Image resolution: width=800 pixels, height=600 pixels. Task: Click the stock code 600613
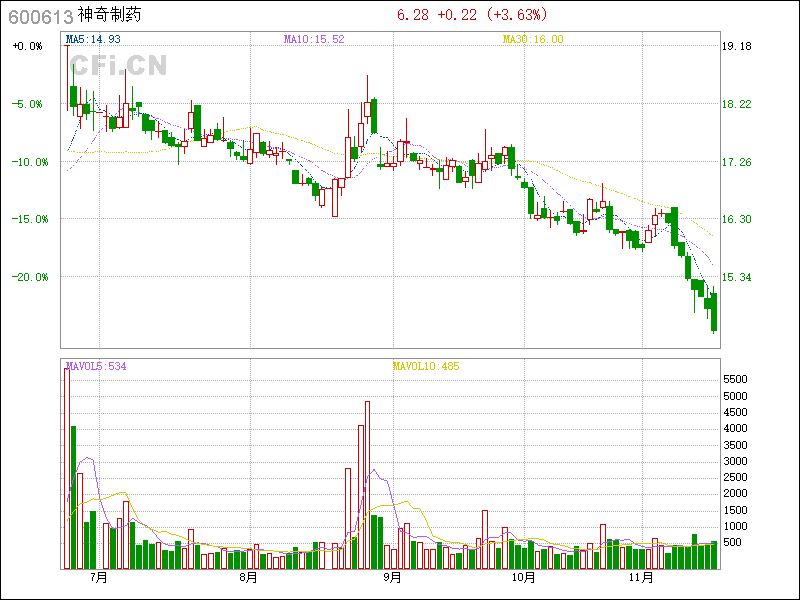pyautogui.click(x=39, y=16)
